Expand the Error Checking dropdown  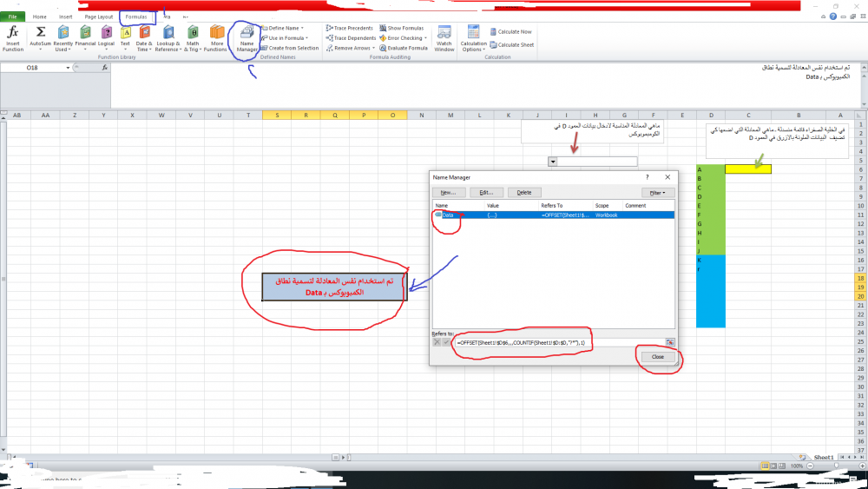(425, 38)
